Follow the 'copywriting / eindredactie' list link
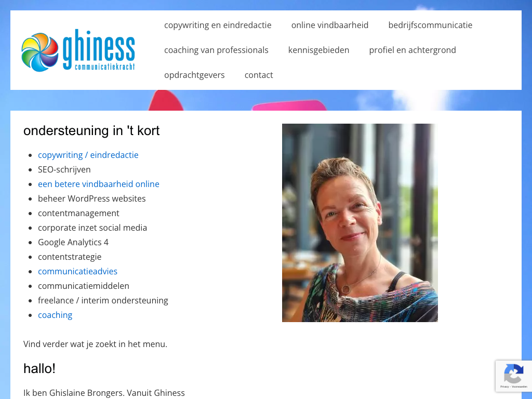 pyautogui.click(x=88, y=155)
